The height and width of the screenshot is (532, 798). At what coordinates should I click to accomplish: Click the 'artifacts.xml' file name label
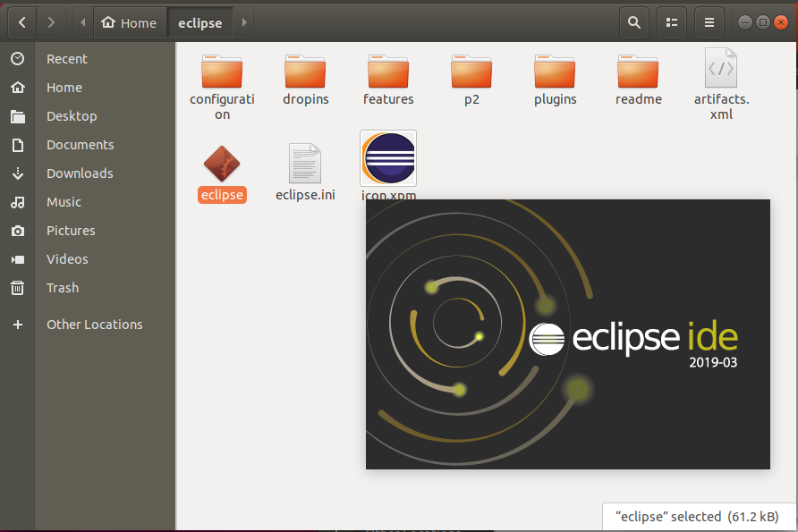[722, 106]
